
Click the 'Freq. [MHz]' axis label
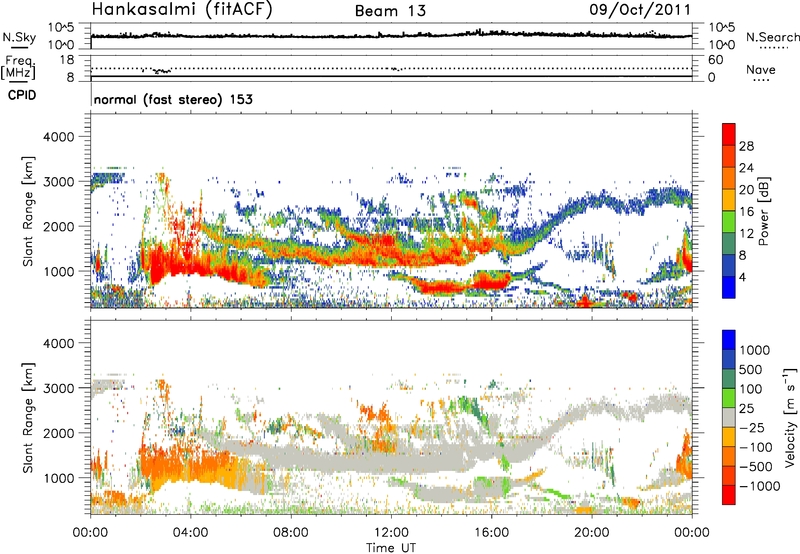coord(19,67)
